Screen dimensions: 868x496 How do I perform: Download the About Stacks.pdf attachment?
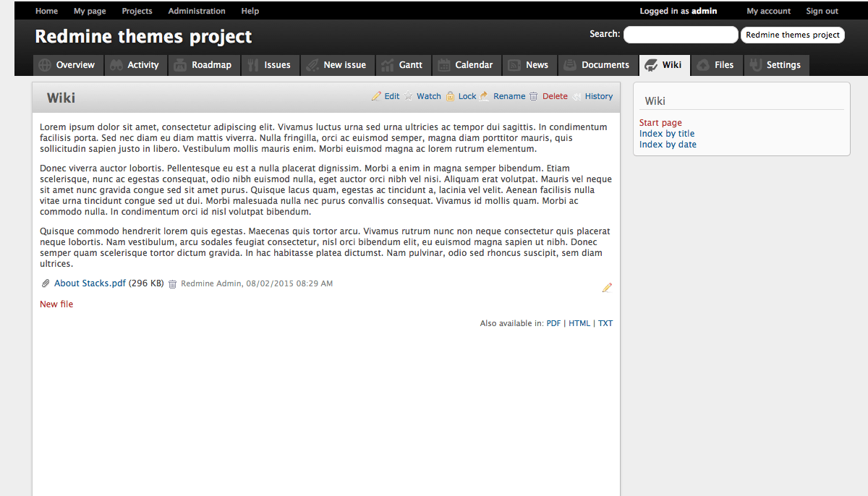pyautogui.click(x=90, y=283)
